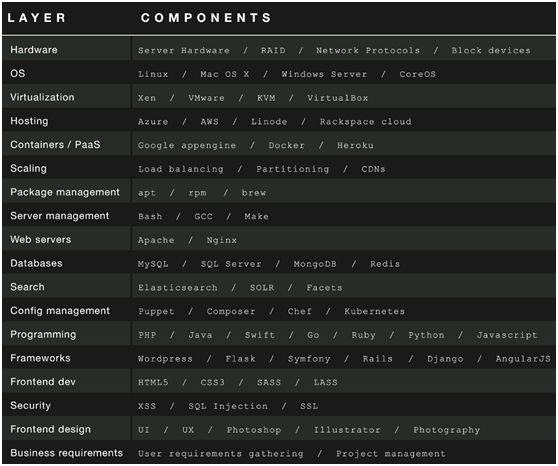558x466 pixels.
Task: Select the Hardware layer row label
Action: pos(34,50)
